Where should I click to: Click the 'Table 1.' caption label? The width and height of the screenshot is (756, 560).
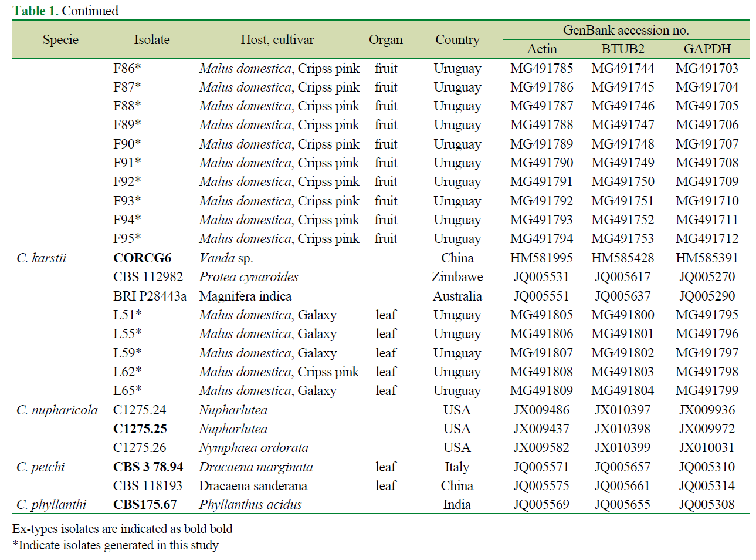pos(35,11)
